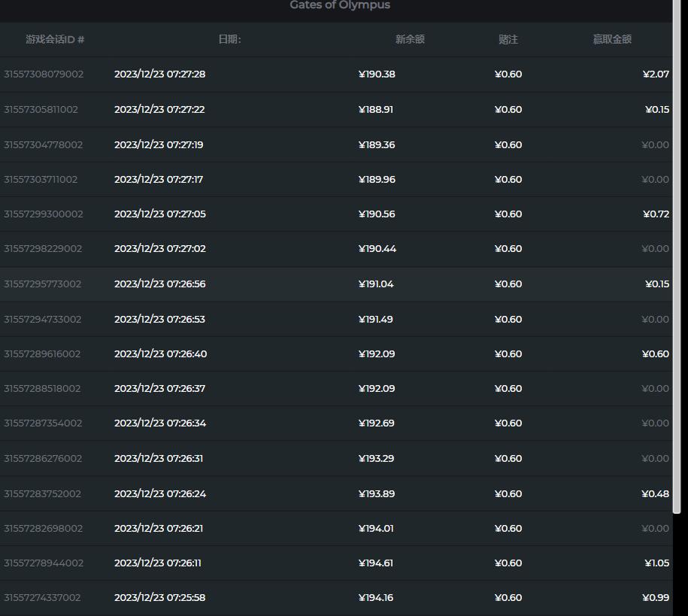This screenshot has height=616, width=688.
Task: Click the 赢取金额 column header
Action: pyautogui.click(x=612, y=40)
